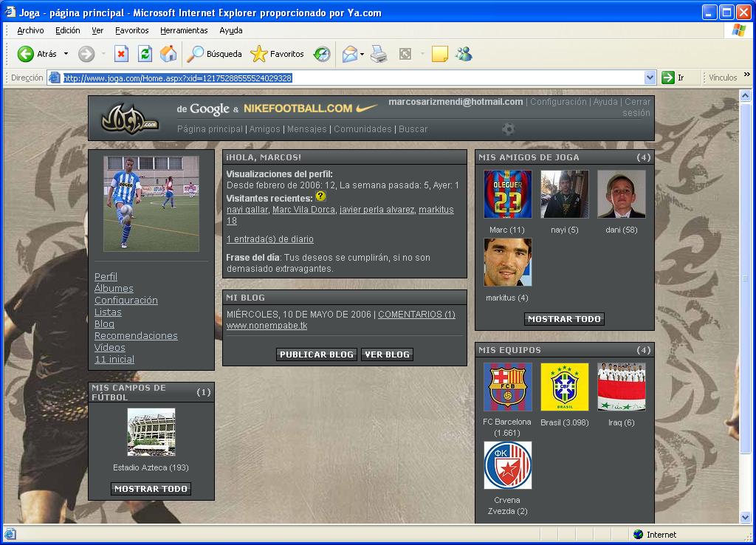Click yellow question mark help icon
The width and height of the screenshot is (756, 545).
(320, 196)
